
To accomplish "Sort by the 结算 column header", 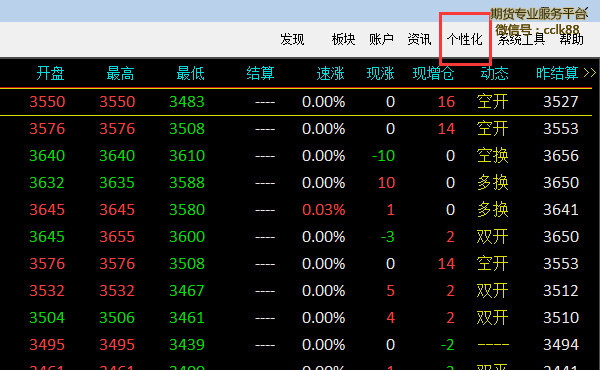I will [260, 73].
